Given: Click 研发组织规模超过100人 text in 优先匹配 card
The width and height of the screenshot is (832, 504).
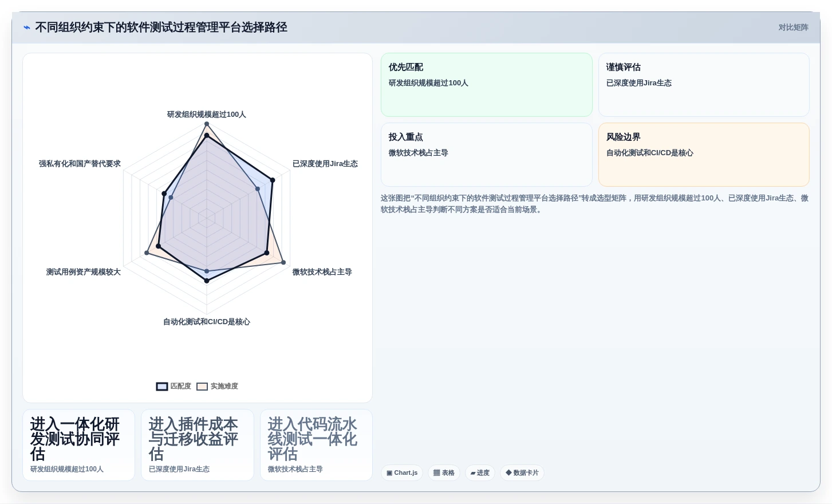Looking at the screenshot, I should (428, 83).
